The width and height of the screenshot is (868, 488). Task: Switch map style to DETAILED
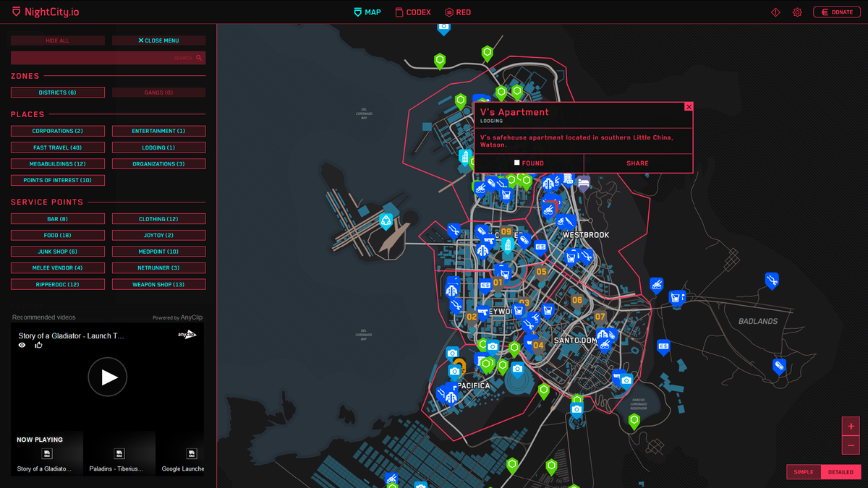(840, 472)
